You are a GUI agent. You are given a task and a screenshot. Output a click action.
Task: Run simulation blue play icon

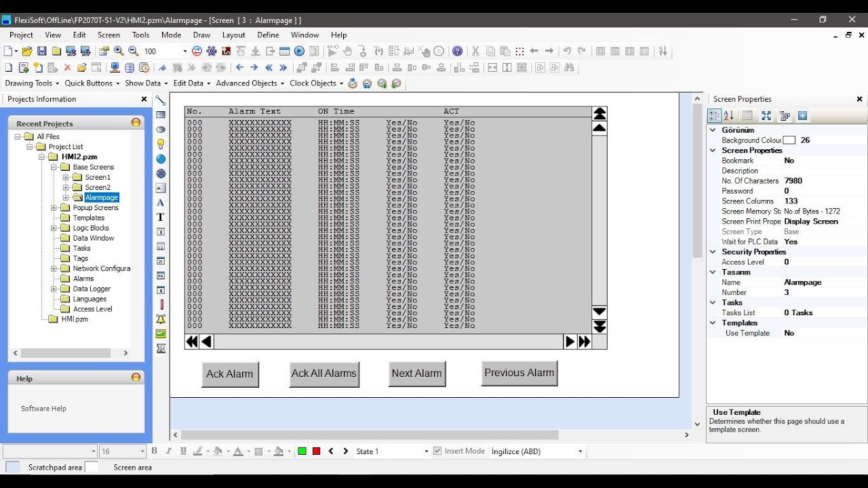pos(299,51)
